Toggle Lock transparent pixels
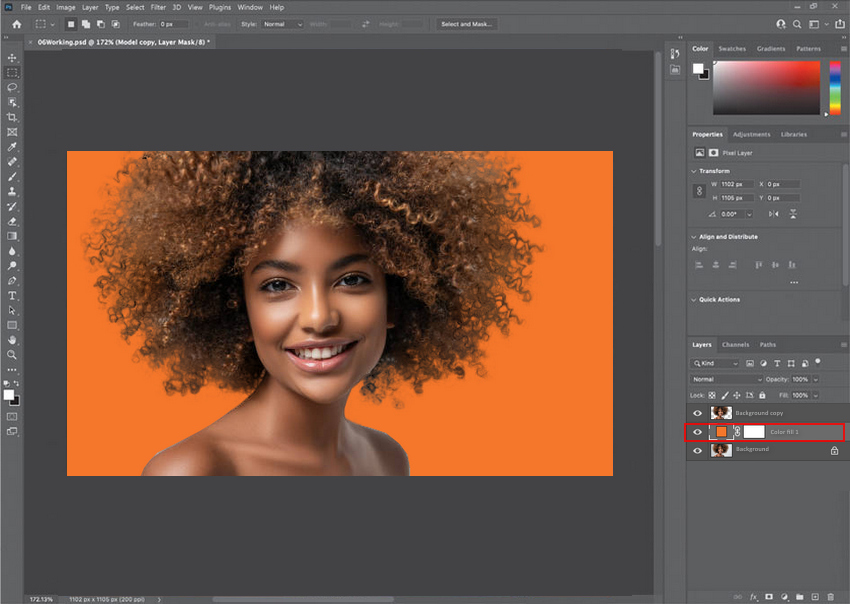Screen dimensions: 850x604 (712, 395)
